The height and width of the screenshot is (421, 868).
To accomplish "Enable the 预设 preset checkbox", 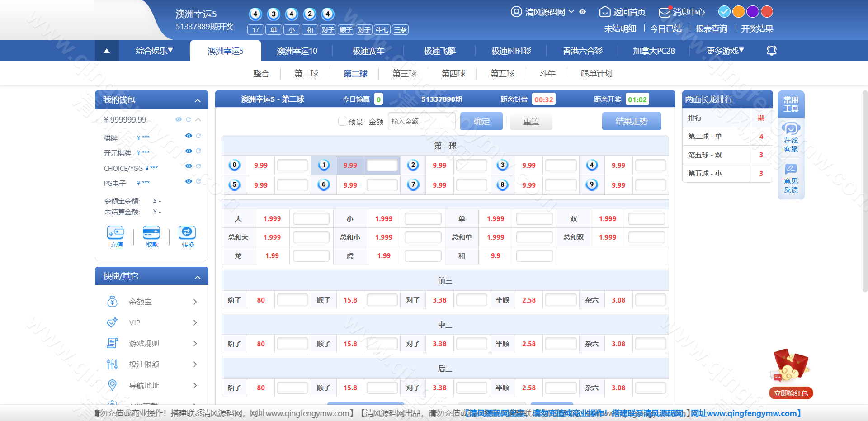I will tap(343, 121).
